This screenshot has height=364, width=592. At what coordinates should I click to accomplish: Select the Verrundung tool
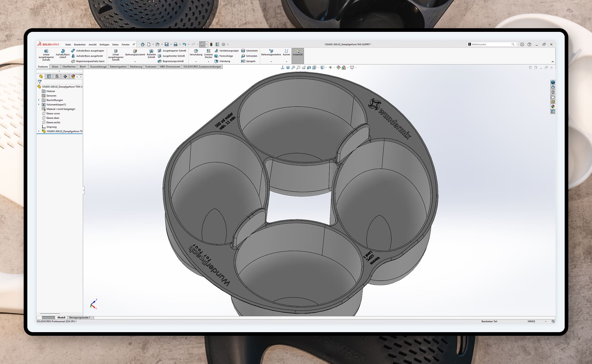(196, 52)
